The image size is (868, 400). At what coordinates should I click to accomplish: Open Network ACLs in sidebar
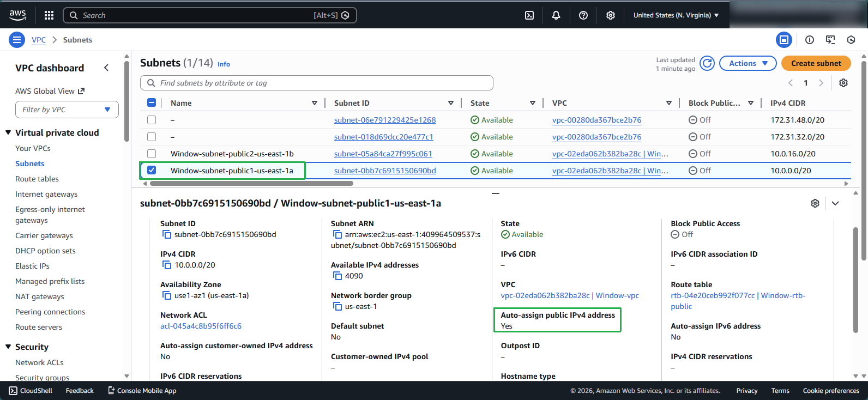tap(39, 362)
